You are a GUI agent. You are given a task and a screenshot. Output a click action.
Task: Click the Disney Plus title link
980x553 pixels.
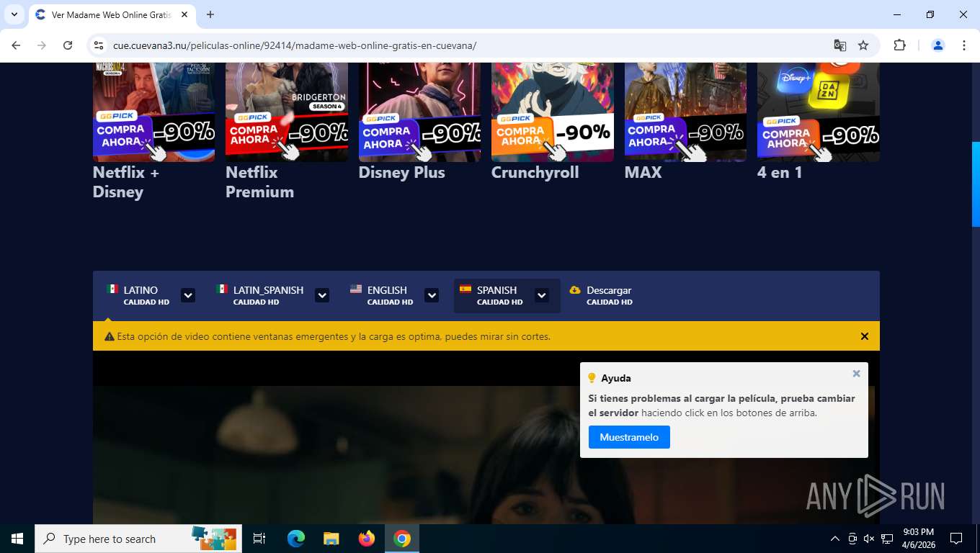(x=402, y=173)
